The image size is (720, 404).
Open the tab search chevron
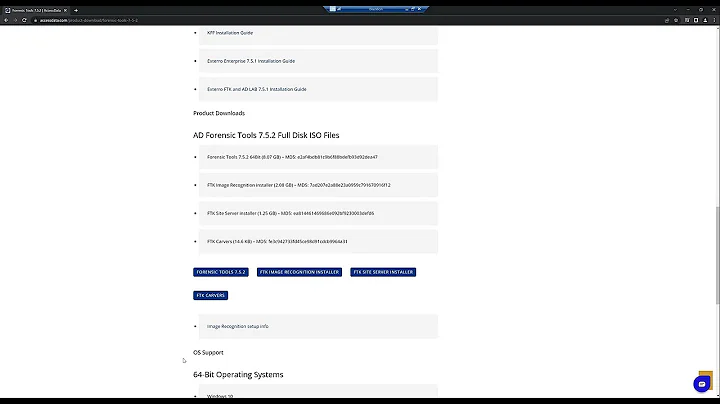(675, 10)
